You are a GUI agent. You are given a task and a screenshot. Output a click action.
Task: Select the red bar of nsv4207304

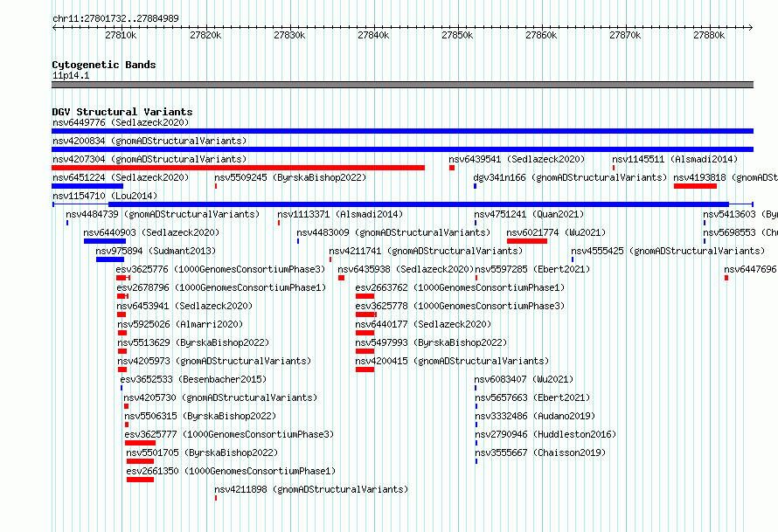tap(238, 168)
